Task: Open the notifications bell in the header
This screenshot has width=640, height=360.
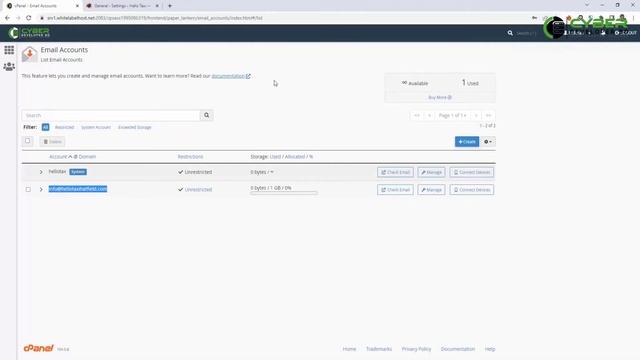Action: coord(603,33)
